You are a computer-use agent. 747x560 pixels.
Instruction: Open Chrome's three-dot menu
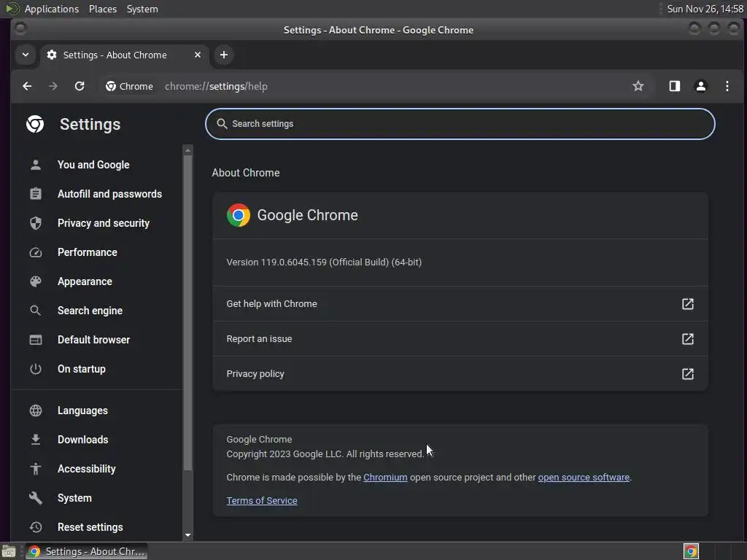[x=727, y=86]
